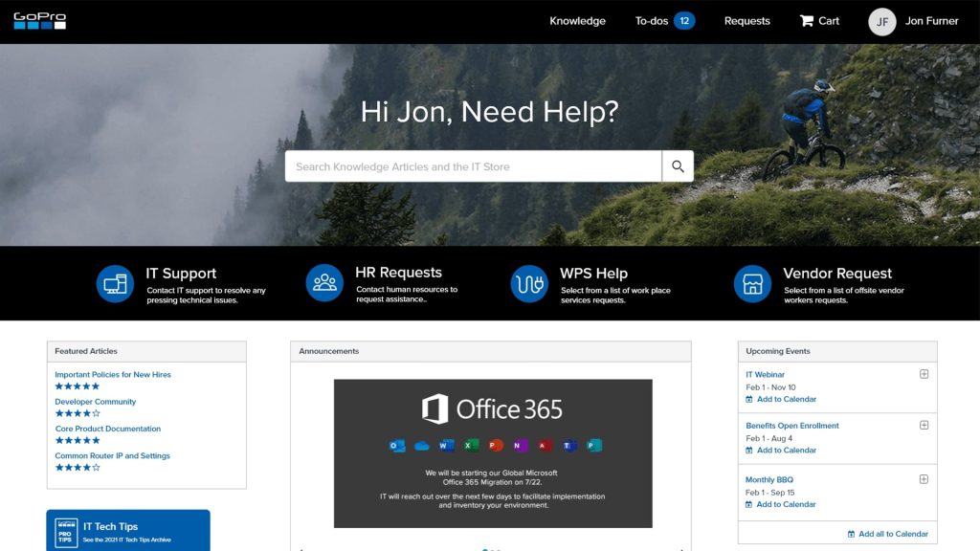Click the Vendor Request storefront icon
The width and height of the screenshot is (980, 551).
pos(752,284)
